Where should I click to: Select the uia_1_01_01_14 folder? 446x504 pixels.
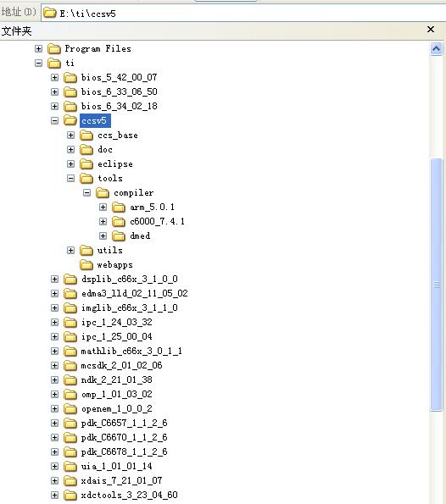click(x=116, y=467)
